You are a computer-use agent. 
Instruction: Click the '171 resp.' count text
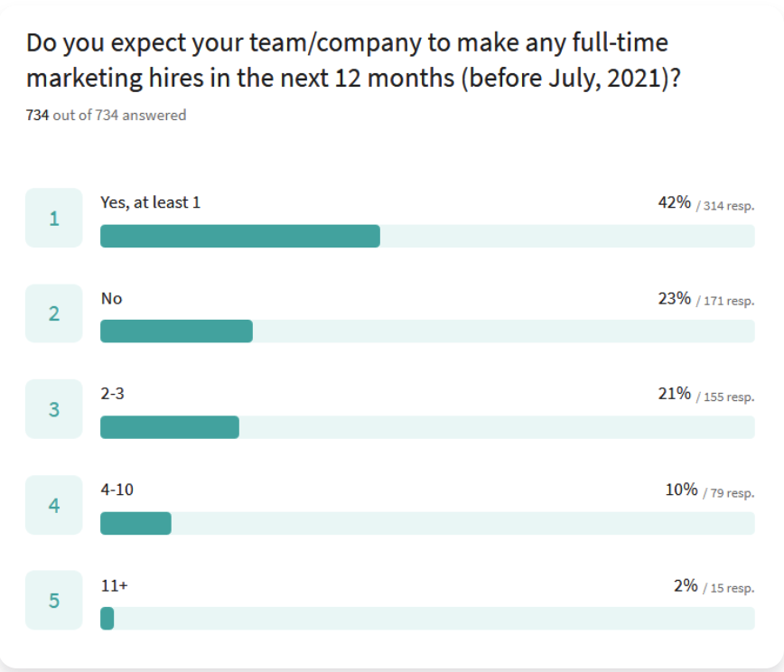(x=729, y=301)
